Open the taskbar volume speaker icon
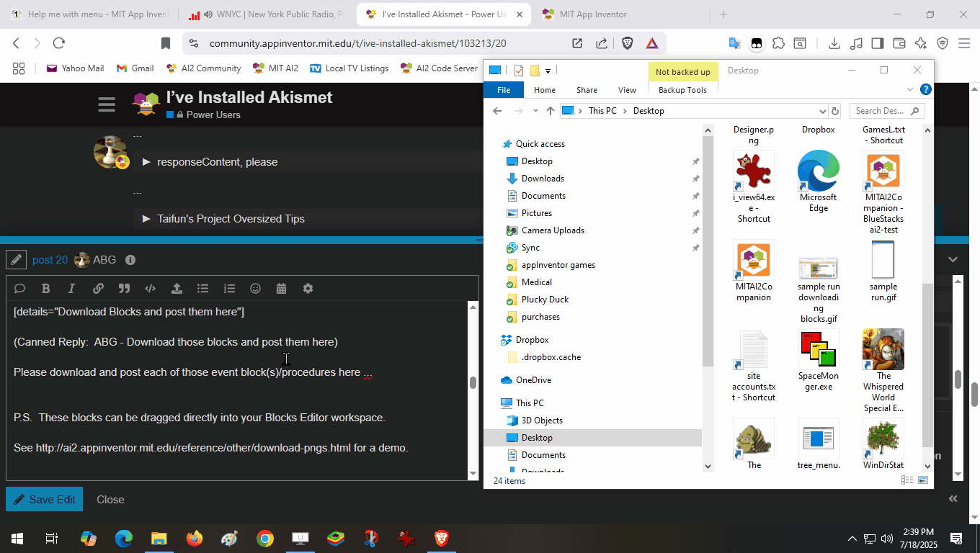Image resolution: width=980 pixels, height=553 pixels. pyautogui.click(x=887, y=538)
